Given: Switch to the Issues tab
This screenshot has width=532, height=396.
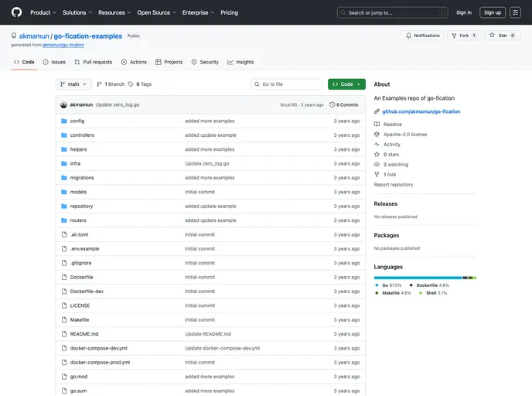Looking at the screenshot, I should pos(54,62).
